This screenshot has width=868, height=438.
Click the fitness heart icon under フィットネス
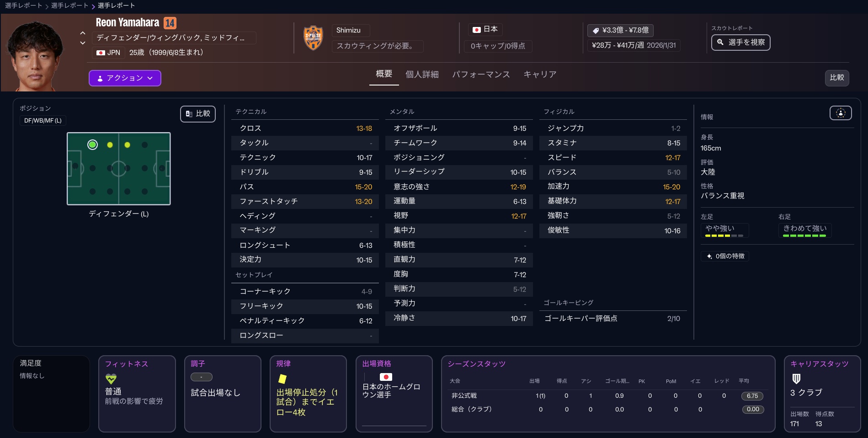(x=111, y=379)
